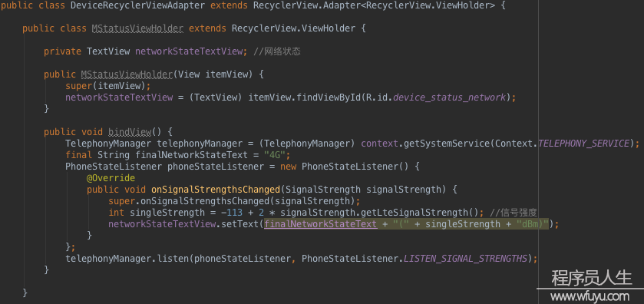Click the (TelephonyManager) cast expression
This screenshot has width=644, height=304.
point(307,144)
